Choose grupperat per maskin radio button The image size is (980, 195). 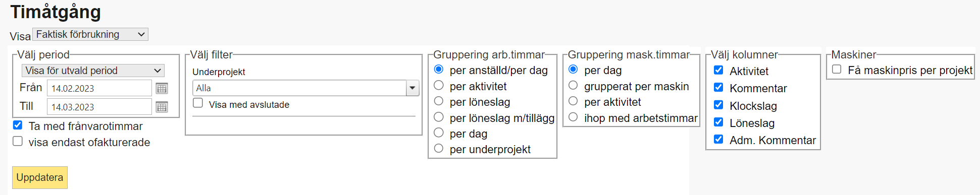pos(573,85)
